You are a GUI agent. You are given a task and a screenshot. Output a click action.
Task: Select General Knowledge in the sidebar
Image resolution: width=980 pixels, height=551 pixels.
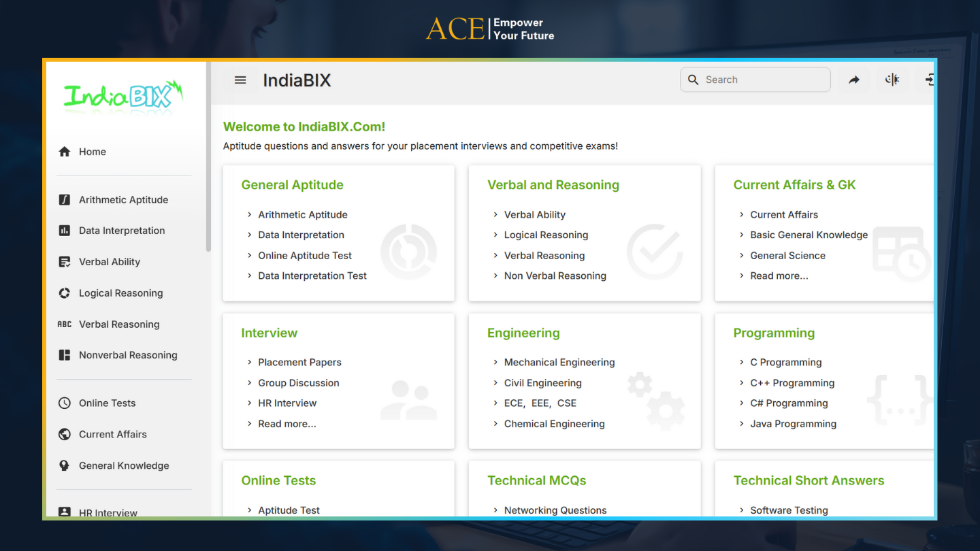tap(124, 466)
